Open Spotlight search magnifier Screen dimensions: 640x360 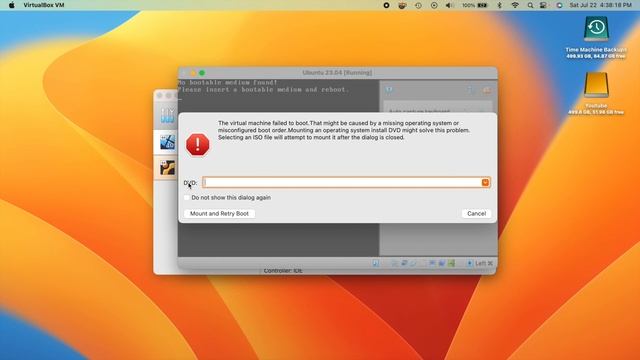(530, 5)
